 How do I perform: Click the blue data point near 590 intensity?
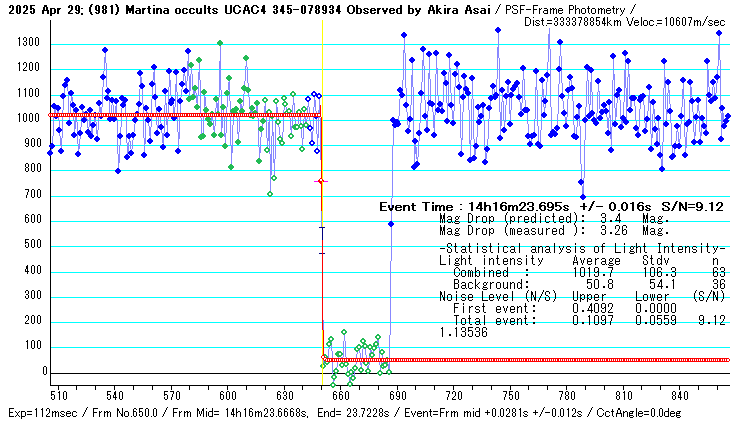391,224
